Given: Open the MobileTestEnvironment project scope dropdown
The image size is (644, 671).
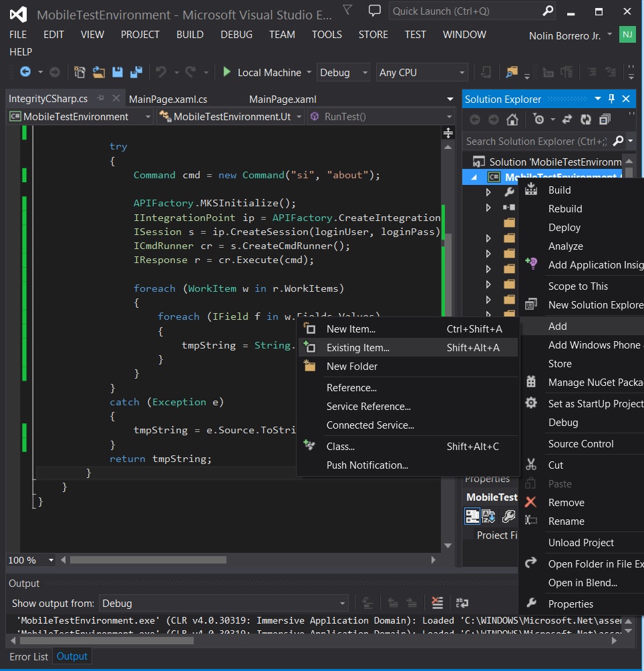Looking at the screenshot, I should 148,116.
